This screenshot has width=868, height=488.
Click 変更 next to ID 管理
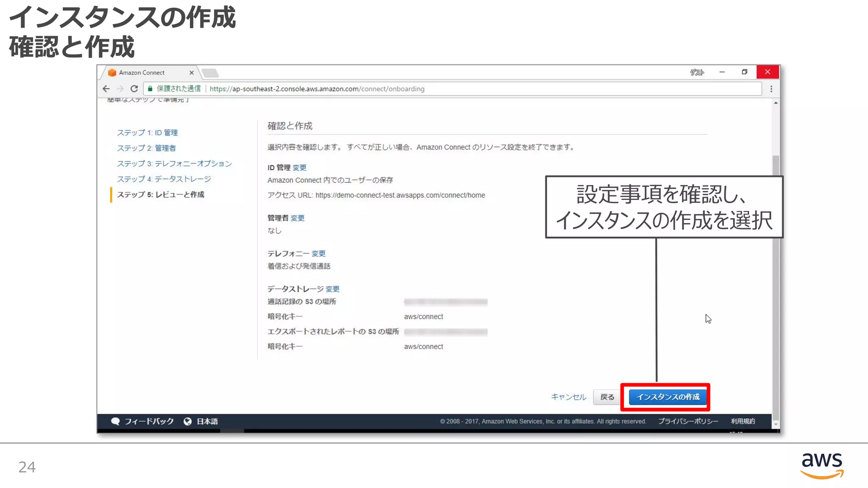(299, 167)
